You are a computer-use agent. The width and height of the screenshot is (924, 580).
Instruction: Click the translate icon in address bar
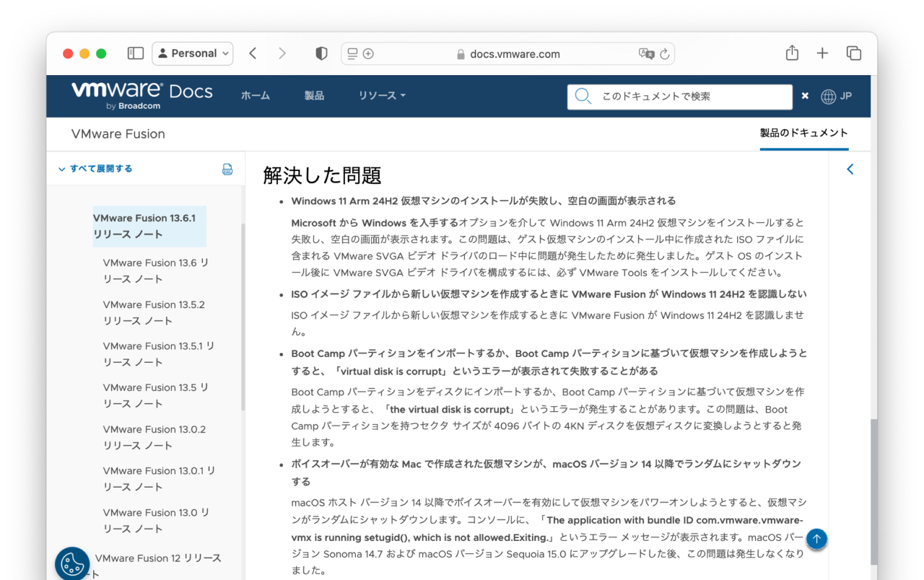[645, 54]
